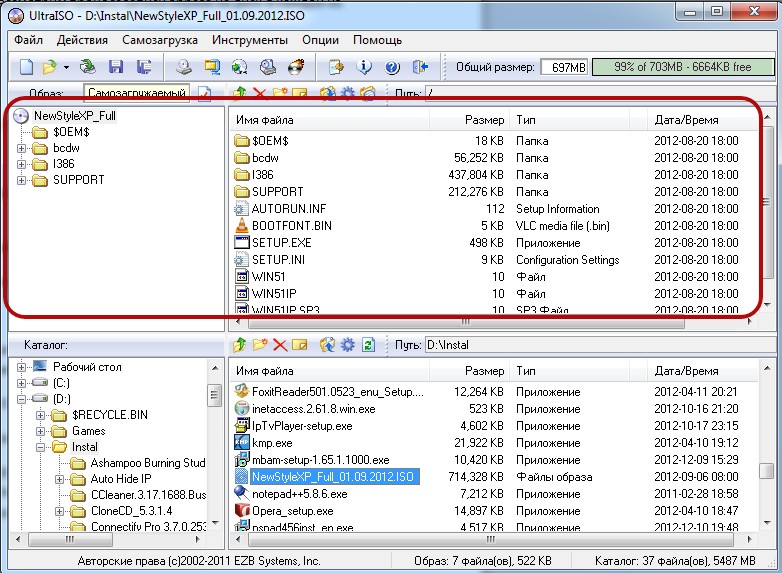The width and height of the screenshot is (782, 573).
Task: Expand the (C:) drive node
Action: click(22, 383)
